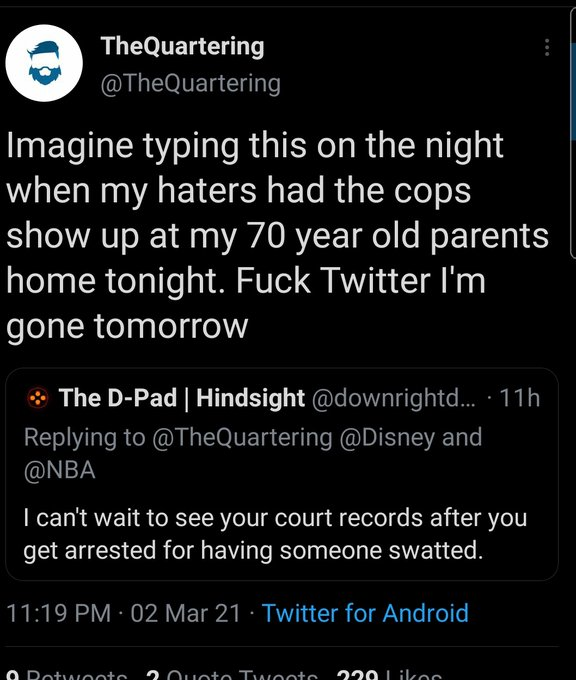Open the 11:19 PM tweet timestamp

coord(59,613)
